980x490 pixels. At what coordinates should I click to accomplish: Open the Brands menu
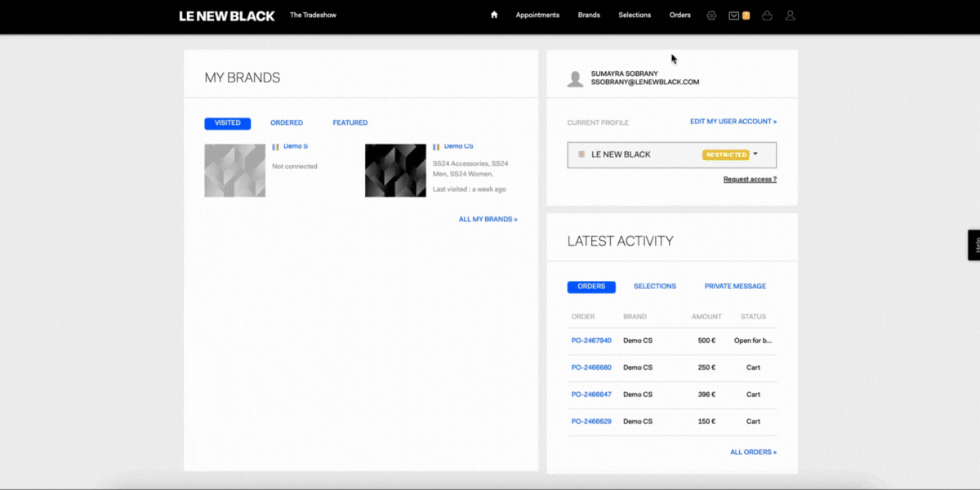589,16
